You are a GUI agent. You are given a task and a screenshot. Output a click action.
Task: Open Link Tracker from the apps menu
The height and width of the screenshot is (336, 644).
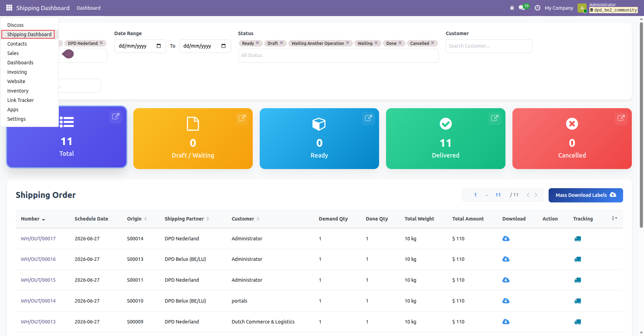[x=21, y=100]
